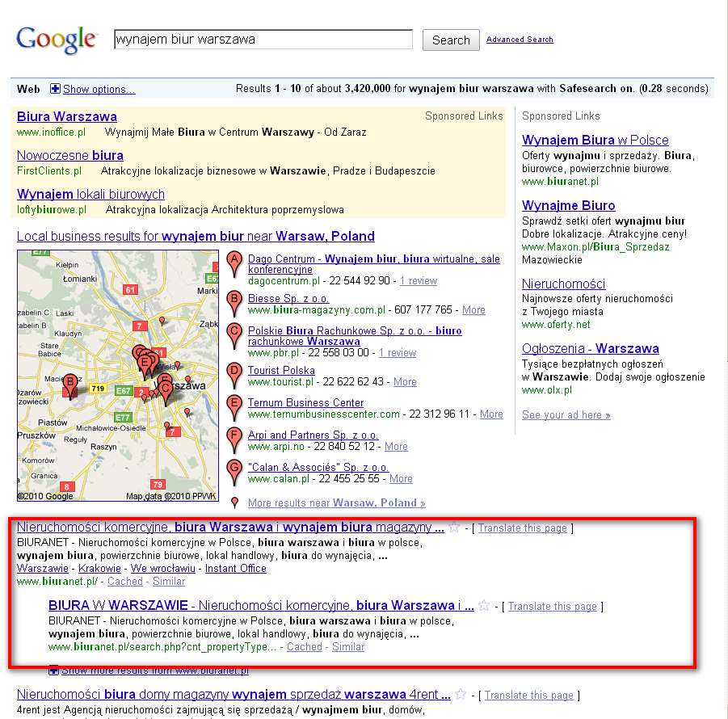Open the Warszawie sitelink
The height and width of the screenshot is (719, 728).
(x=43, y=569)
